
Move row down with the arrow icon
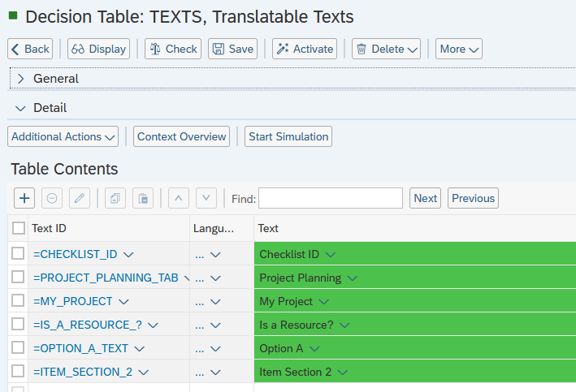pyautogui.click(x=206, y=198)
